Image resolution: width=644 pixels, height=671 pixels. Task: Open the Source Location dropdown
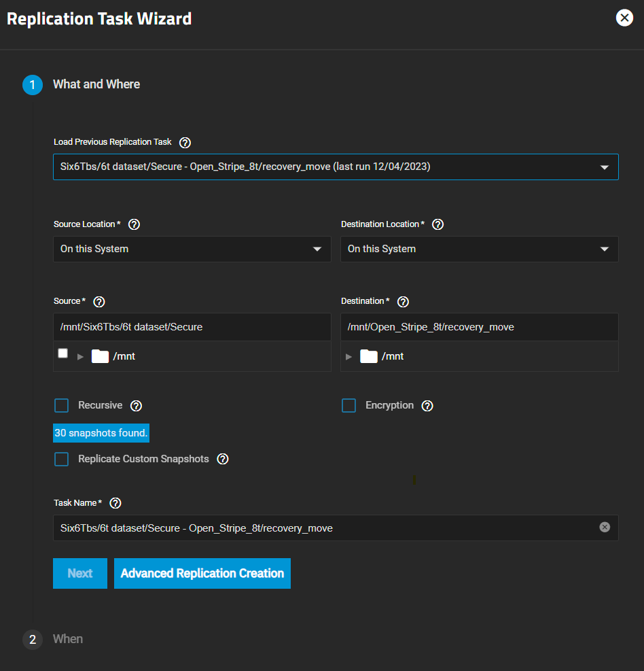click(192, 249)
